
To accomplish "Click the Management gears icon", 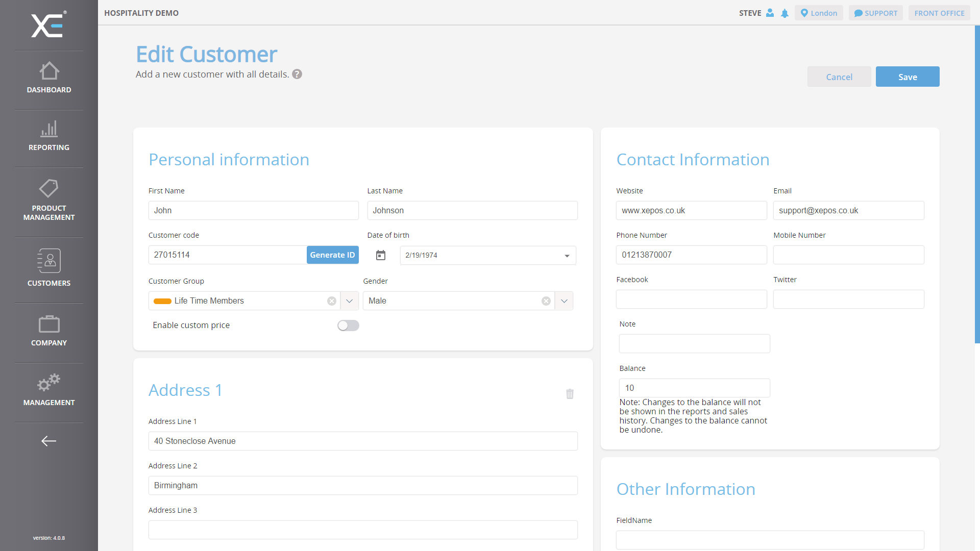I will pyautogui.click(x=49, y=382).
